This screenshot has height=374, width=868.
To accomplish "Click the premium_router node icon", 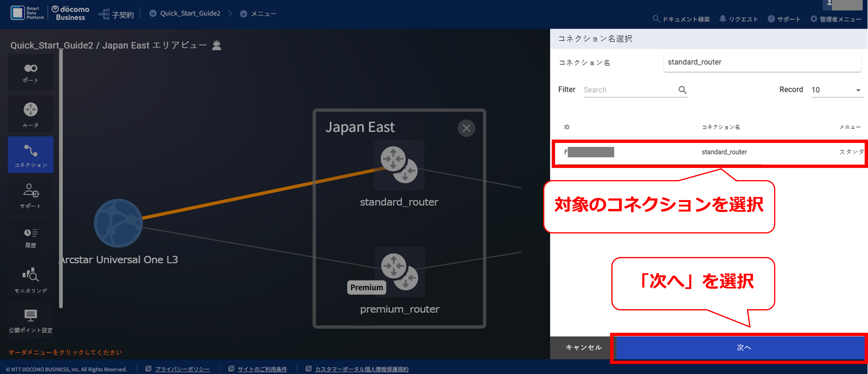I will (400, 272).
